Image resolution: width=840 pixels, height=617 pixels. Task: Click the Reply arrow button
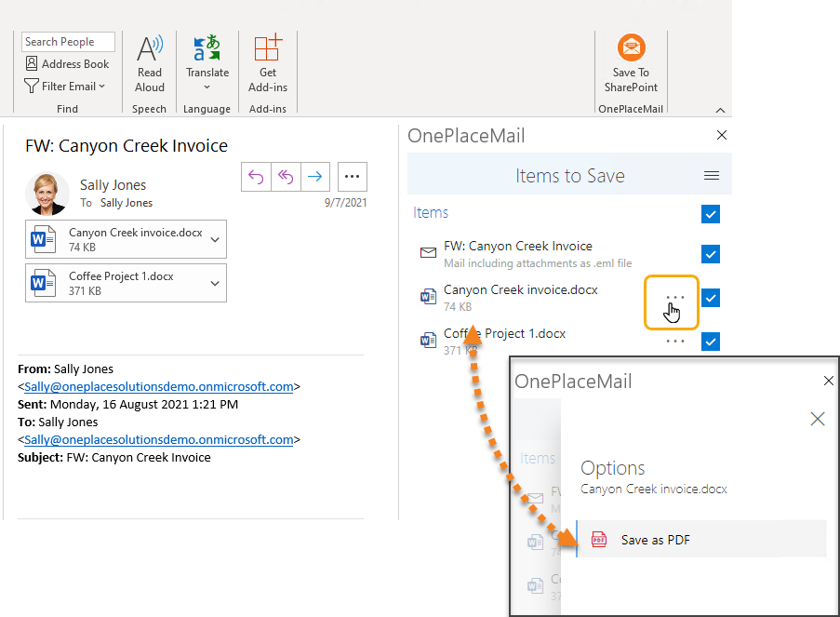click(256, 176)
